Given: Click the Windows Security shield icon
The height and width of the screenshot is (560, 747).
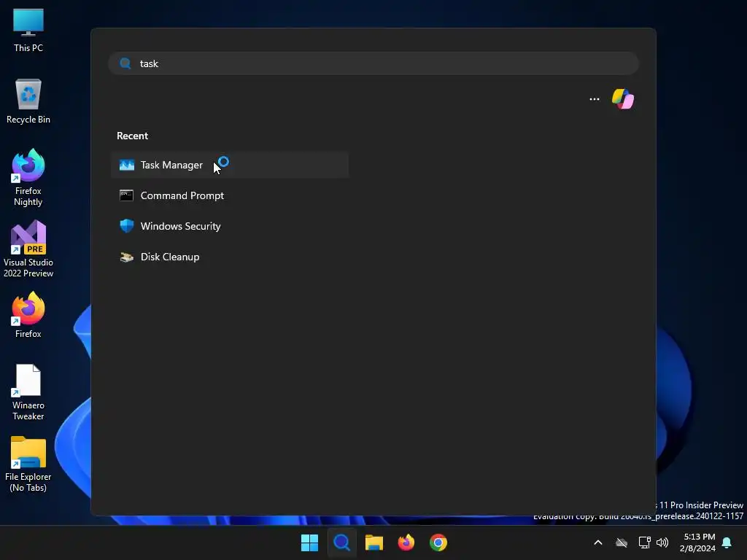Looking at the screenshot, I should point(127,226).
